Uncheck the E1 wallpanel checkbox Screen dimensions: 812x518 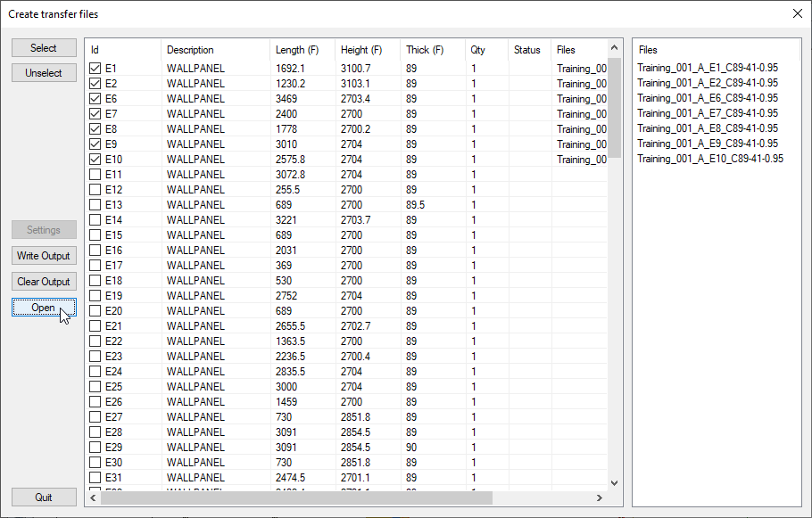[x=95, y=68]
